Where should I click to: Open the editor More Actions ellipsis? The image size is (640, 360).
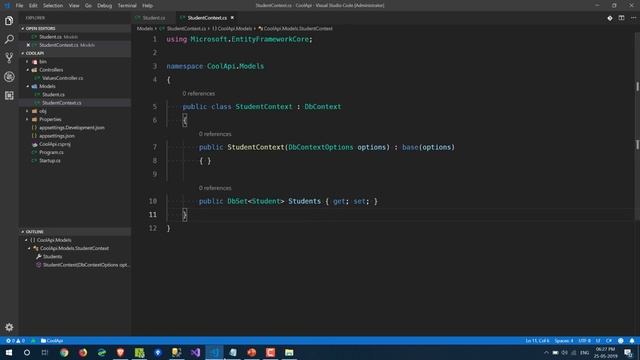coord(633,18)
